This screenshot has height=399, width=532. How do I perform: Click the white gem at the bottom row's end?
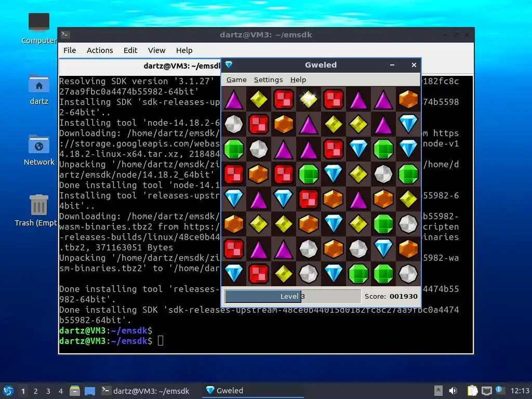408,273
